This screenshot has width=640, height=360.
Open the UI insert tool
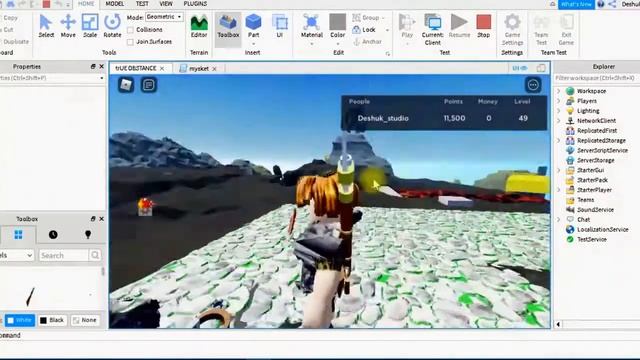click(280, 26)
